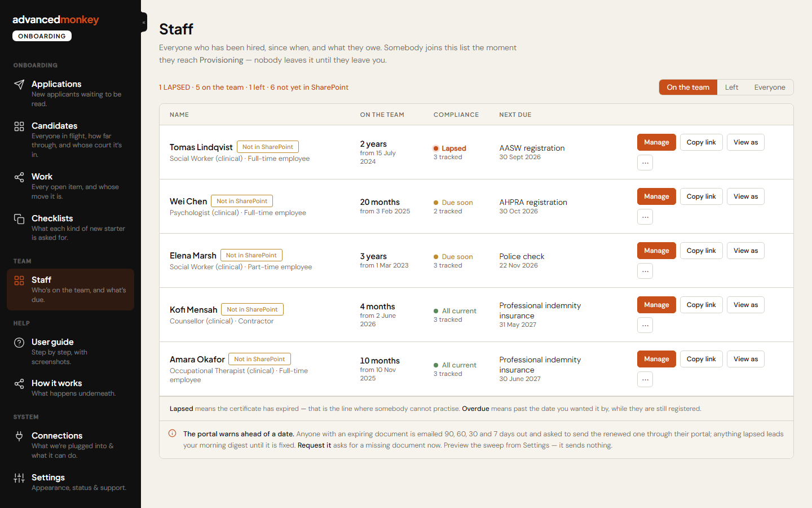Click Kofi Mensah's Not in SharePoint badge
Viewport: 812px width, 508px height.
[252, 309]
